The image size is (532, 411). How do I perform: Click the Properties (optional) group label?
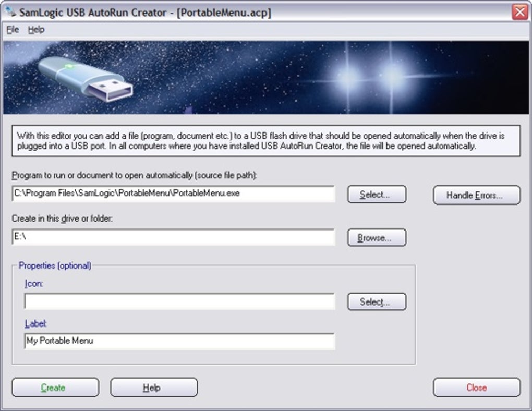tap(55, 265)
